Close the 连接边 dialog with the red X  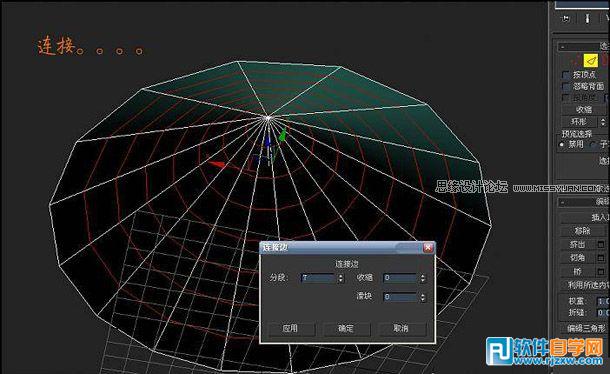(x=428, y=247)
